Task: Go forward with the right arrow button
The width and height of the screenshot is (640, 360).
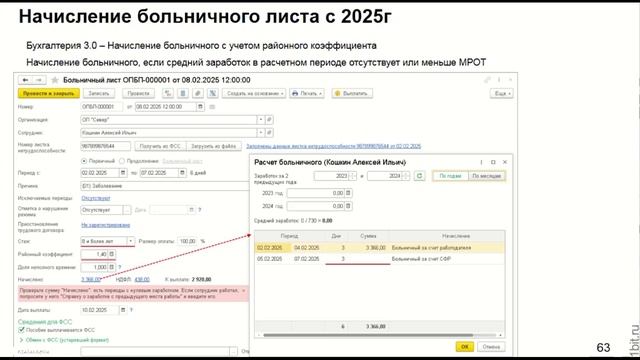Action: (39, 80)
